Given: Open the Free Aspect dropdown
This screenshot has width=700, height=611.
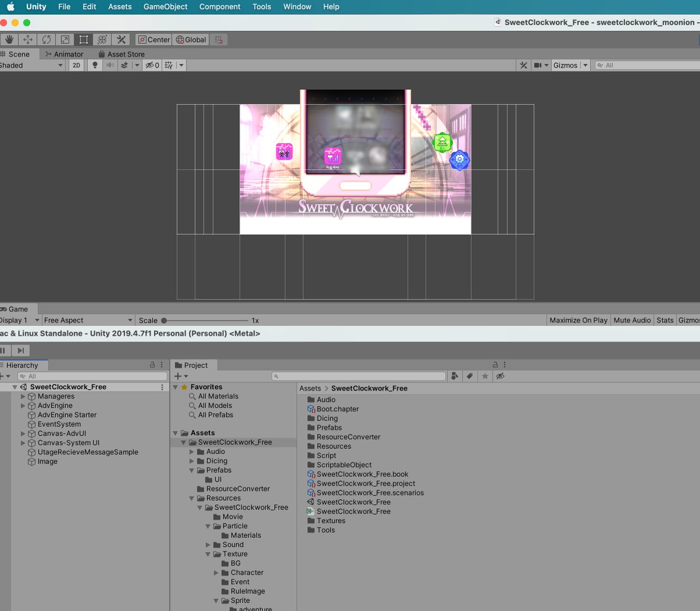Looking at the screenshot, I should 88,320.
